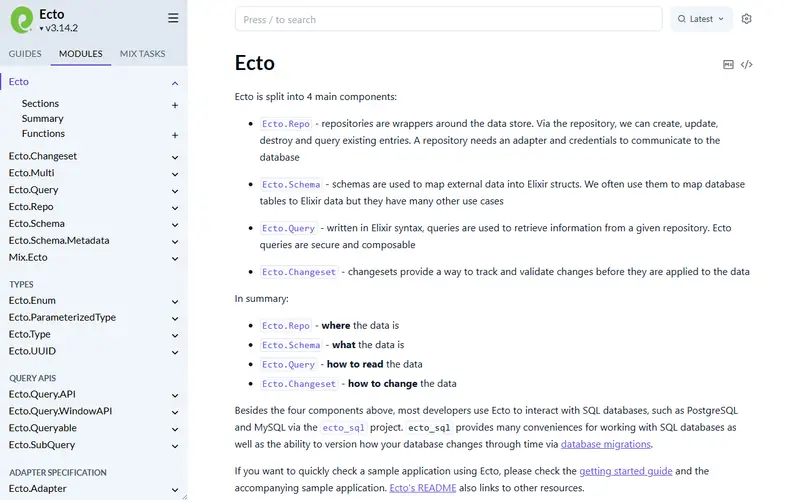Open the getting started guide link
Viewport: 800px width, 500px height.
[626, 471]
